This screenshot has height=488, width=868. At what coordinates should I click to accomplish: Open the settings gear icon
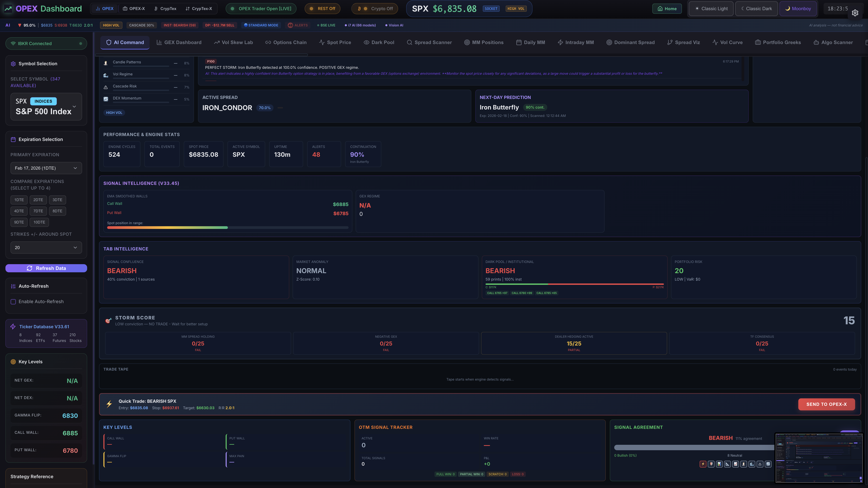855,13
